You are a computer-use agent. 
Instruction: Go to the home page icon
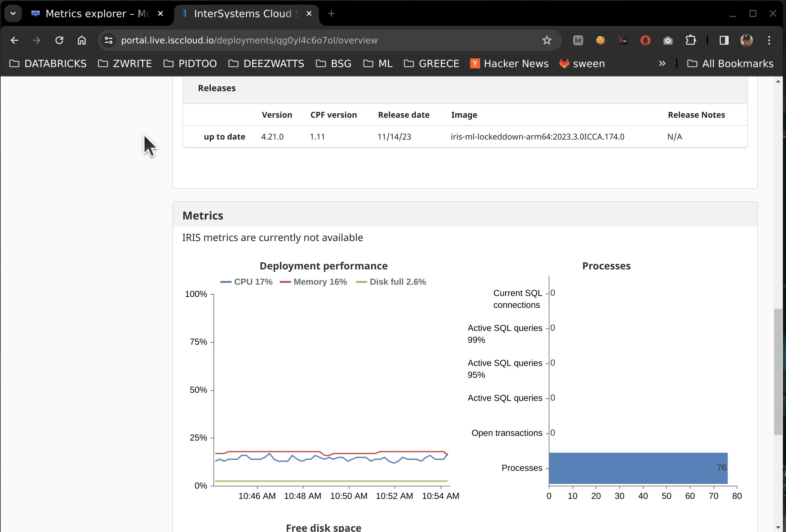click(82, 41)
